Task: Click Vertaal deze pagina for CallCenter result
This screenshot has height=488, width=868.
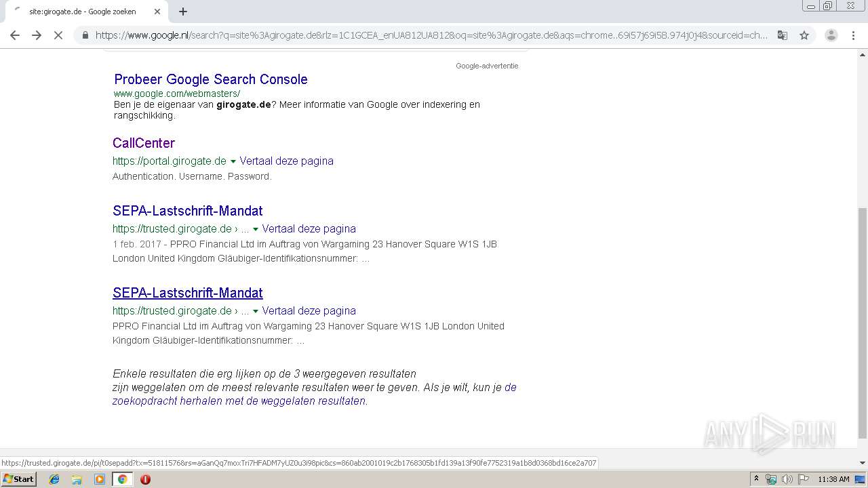Action: tap(286, 161)
